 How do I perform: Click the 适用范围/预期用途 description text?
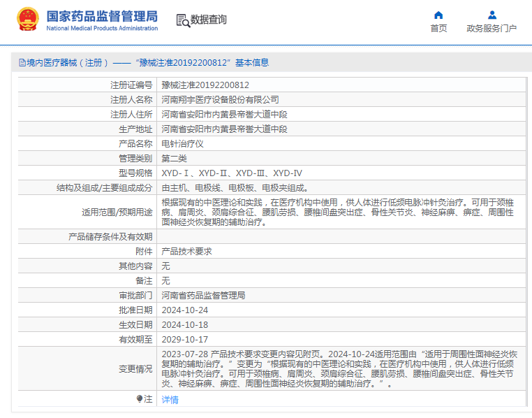(x=338, y=212)
